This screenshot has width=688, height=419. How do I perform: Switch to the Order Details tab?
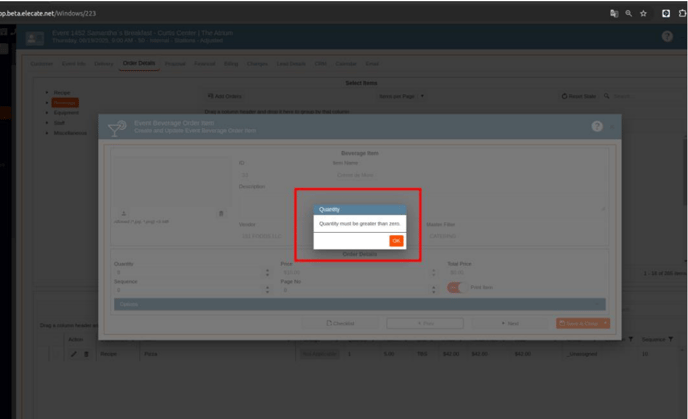tap(138, 63)
